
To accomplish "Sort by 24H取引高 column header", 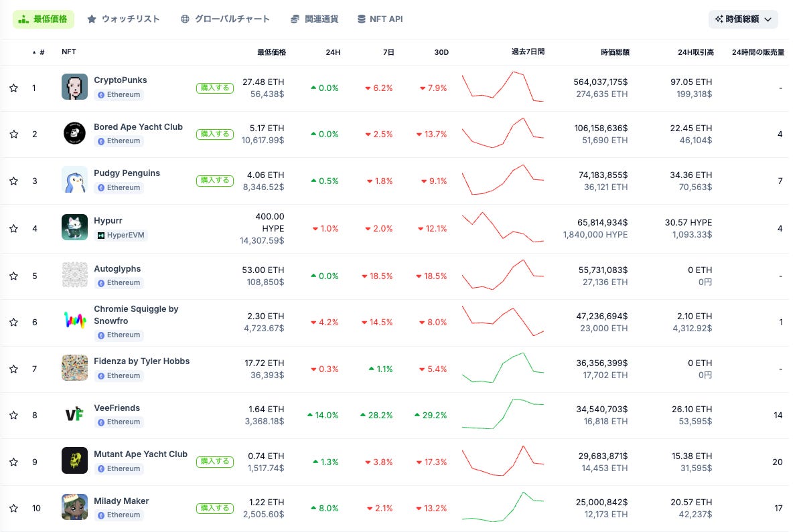I will click(x=694, y=52).
